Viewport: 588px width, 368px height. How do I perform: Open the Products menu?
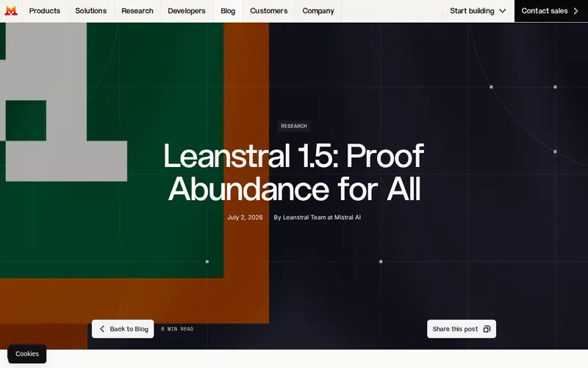pos(45,11)
